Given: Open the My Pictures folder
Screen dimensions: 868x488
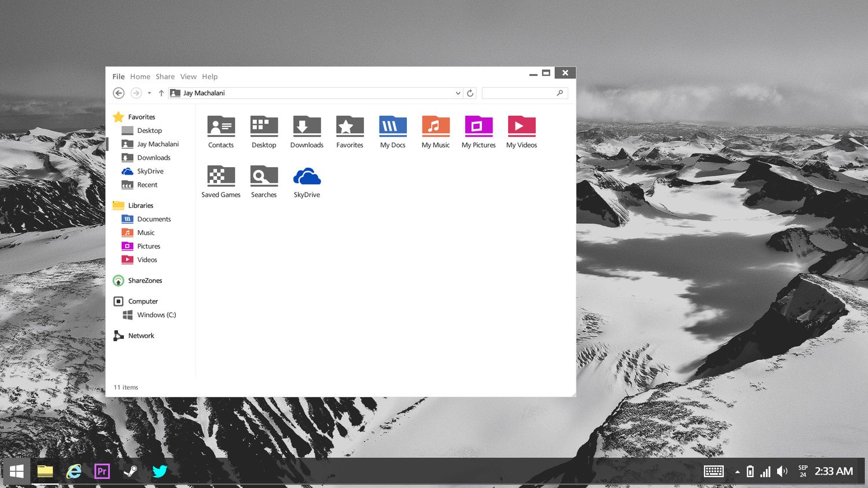Looking at the screenshot, I should point(479,126).
